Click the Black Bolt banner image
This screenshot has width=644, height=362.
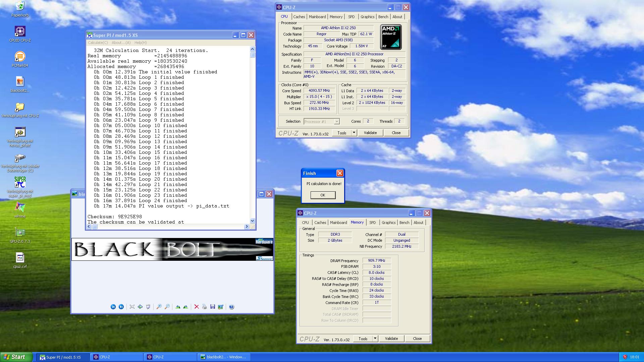coord(172,249)
